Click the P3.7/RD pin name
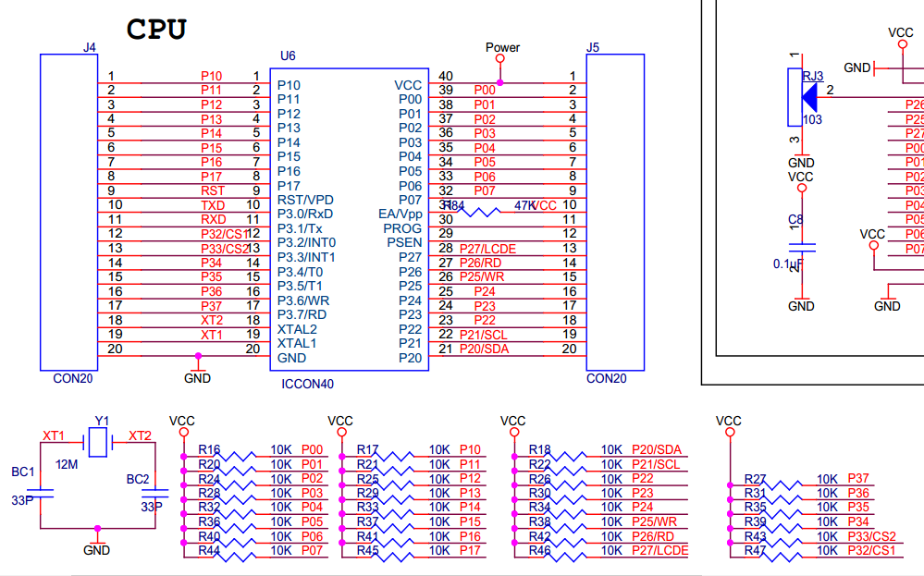This screenshot has width=924, height=576. (302, 315)
